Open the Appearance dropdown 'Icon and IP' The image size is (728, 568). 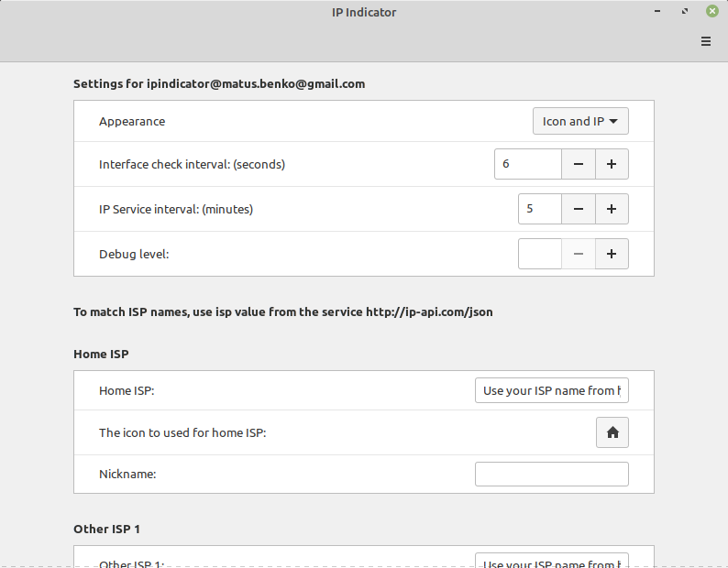coord(580,121)
